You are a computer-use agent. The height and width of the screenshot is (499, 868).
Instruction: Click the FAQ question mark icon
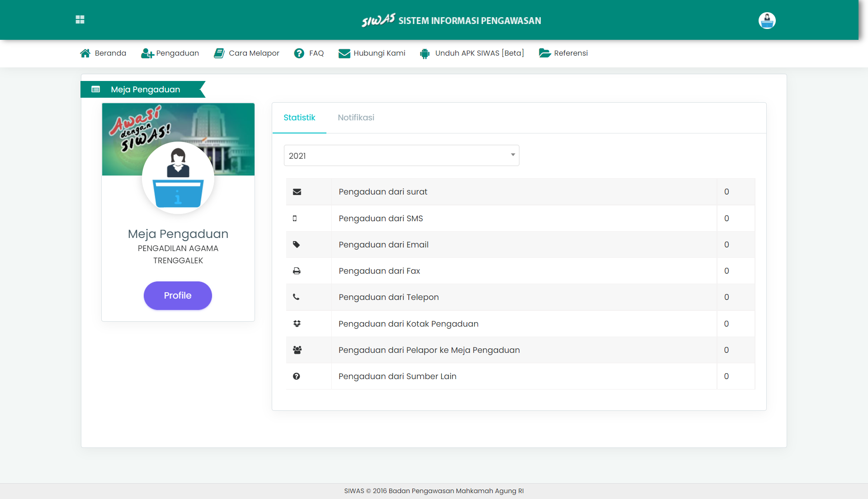tap(299, 53)
